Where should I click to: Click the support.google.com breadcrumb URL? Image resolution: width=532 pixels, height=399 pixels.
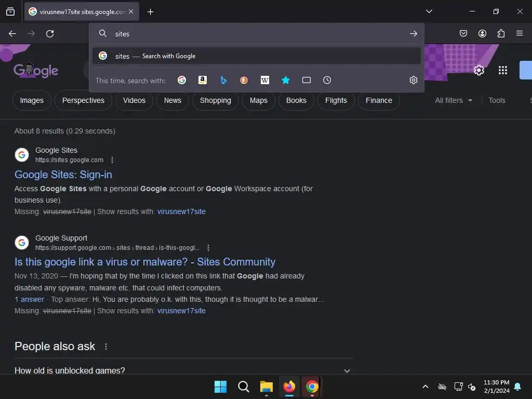[117, 248]
